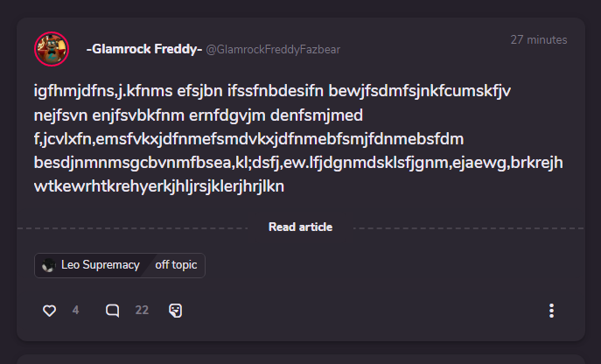View the list of 4 likes
This screenshot has width=601, height=364.
coord(75,310)
